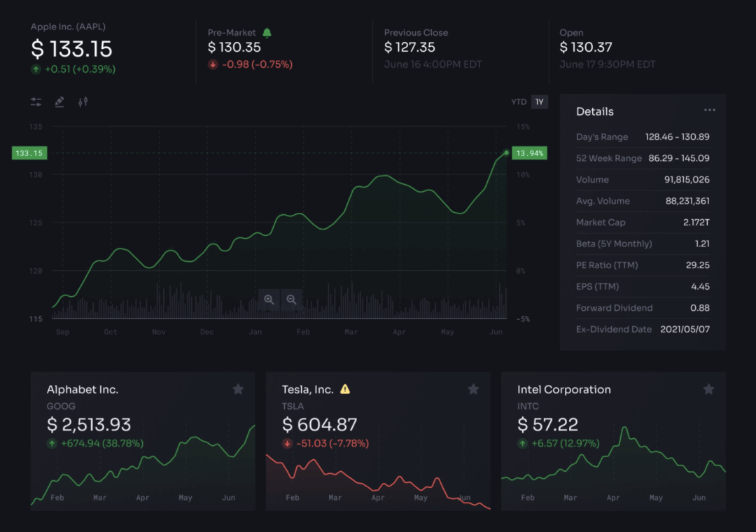Click the Alphabet price $ 2,513.93
756x532 pixels.
(89, 424)
